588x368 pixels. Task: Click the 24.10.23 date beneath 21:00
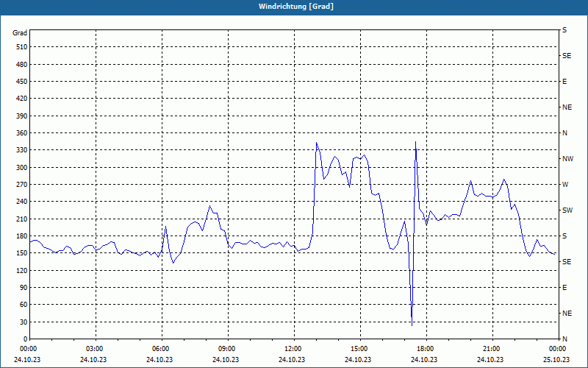point(490,359)
